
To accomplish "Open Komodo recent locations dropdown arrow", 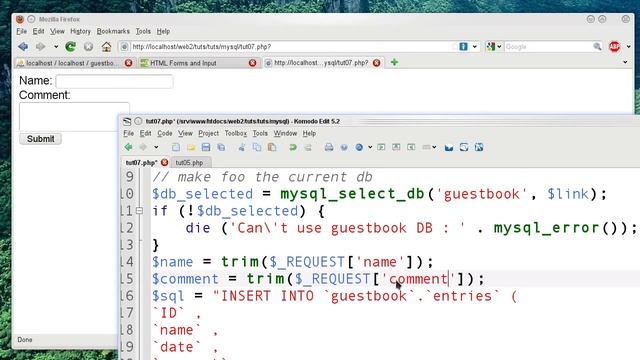I will pyautogui.click(x=156, y=147).
